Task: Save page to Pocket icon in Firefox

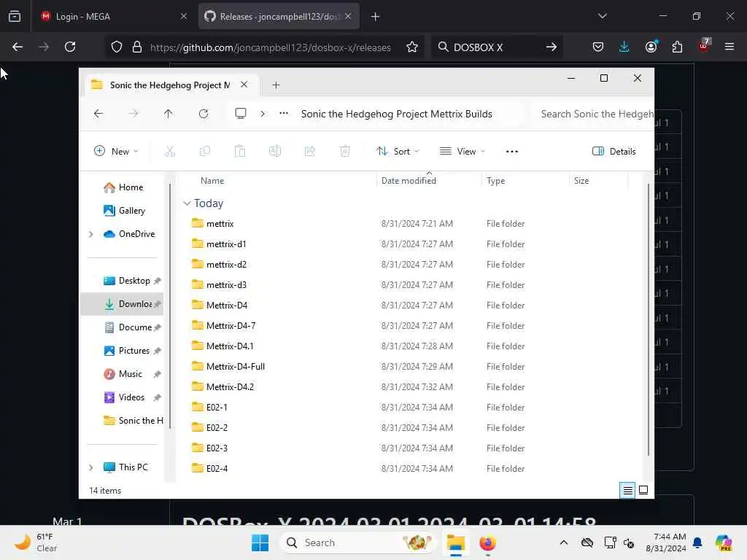Action: pyautogui.click(x=598, y=47)
